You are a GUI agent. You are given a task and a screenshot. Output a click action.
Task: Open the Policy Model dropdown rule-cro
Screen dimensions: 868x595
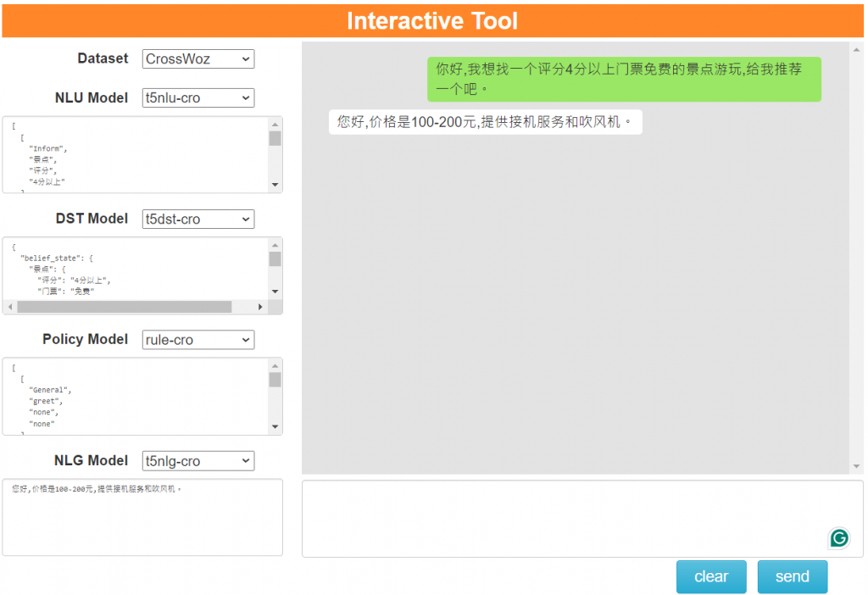click(198, 340)
